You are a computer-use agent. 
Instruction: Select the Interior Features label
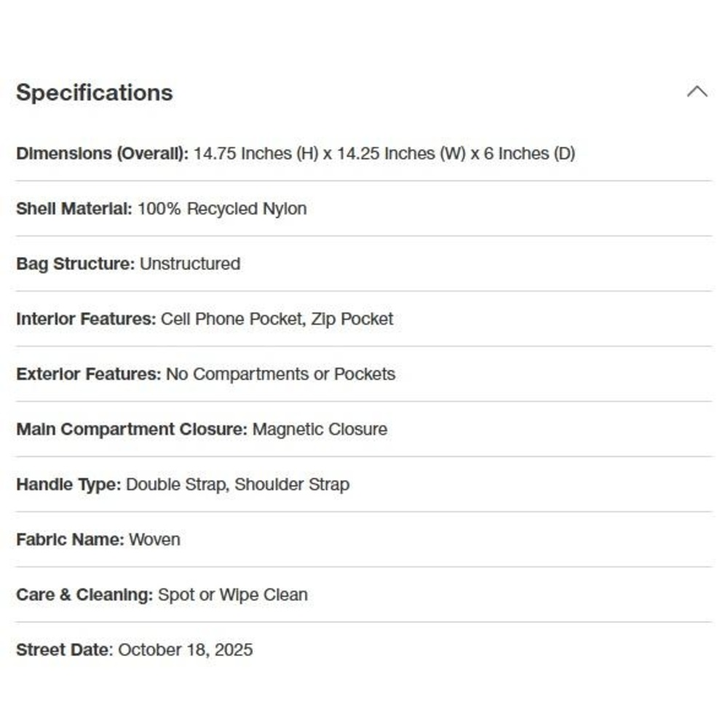tap(86, 319)
